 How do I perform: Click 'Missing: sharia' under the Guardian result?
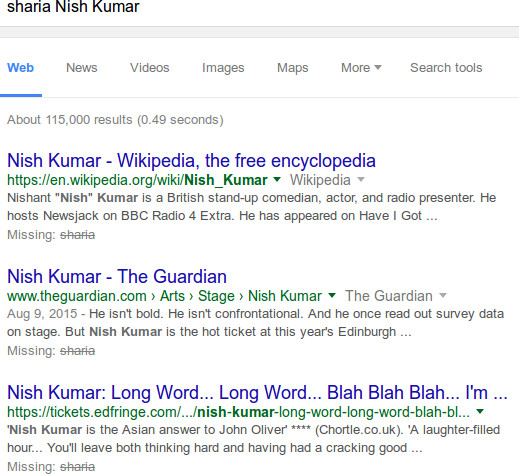tap(51, 351)
